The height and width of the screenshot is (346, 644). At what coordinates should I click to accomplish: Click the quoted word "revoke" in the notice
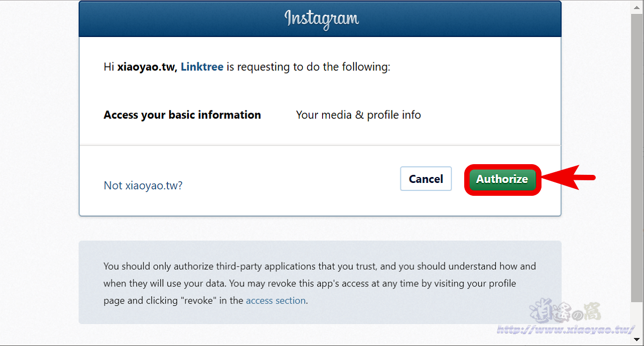[196, 300]
